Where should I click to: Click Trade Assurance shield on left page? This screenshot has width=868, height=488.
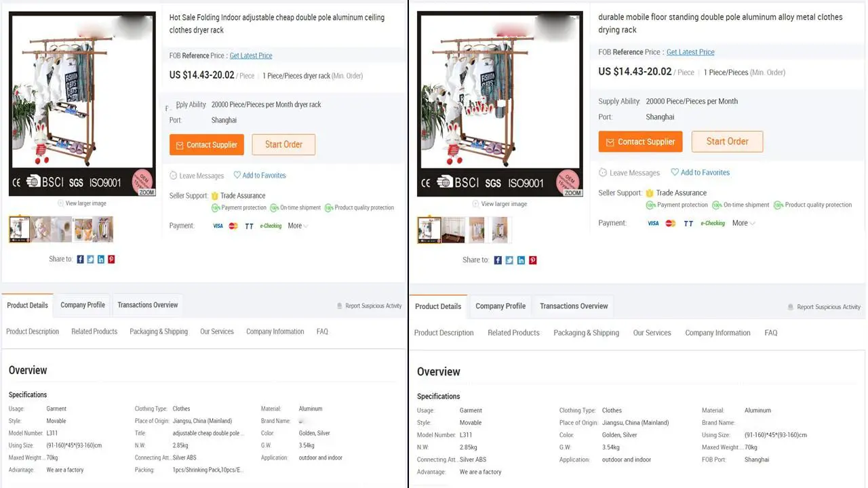[215, 196]
